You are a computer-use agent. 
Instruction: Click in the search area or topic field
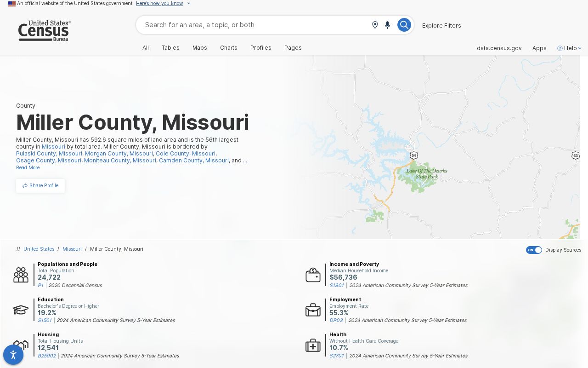(x=255, y=25)
